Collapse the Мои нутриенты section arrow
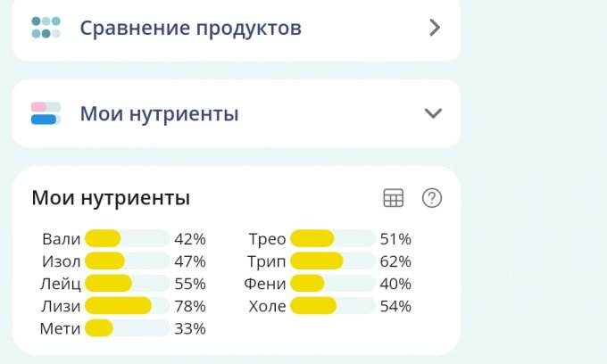The image size is (607, 364). coord(433,113)
